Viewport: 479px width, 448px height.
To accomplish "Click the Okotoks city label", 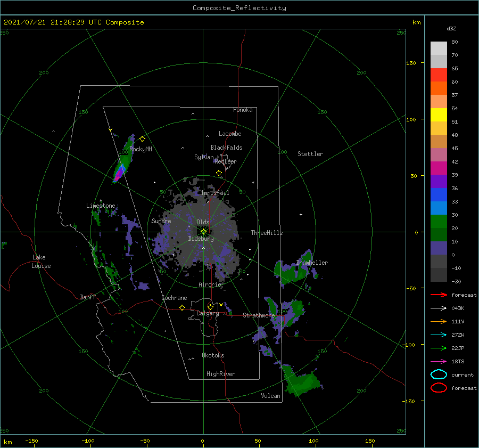I will (213, 355).
